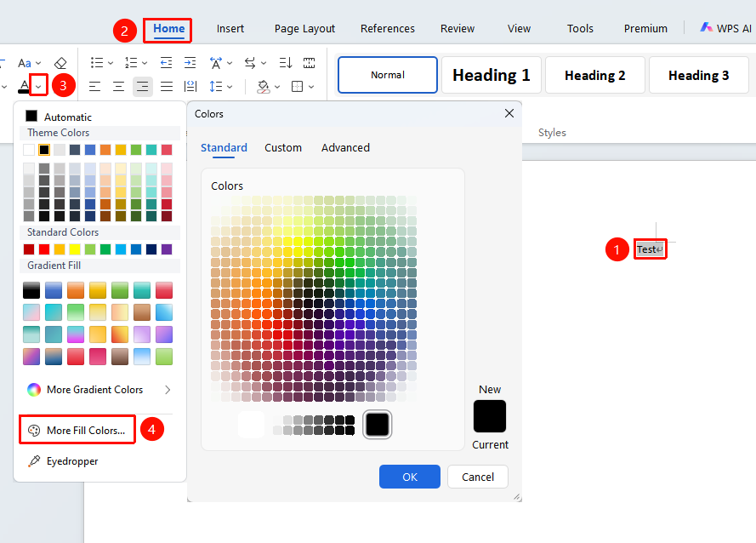
Task: Close the Colors dialog with X
Action: point(509,113)
